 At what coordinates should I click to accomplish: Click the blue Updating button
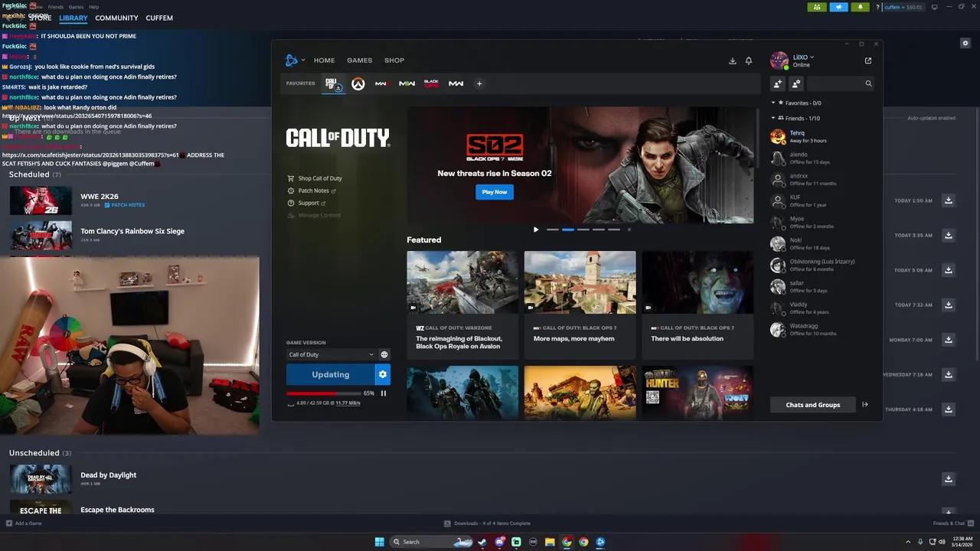pos(331,374)
